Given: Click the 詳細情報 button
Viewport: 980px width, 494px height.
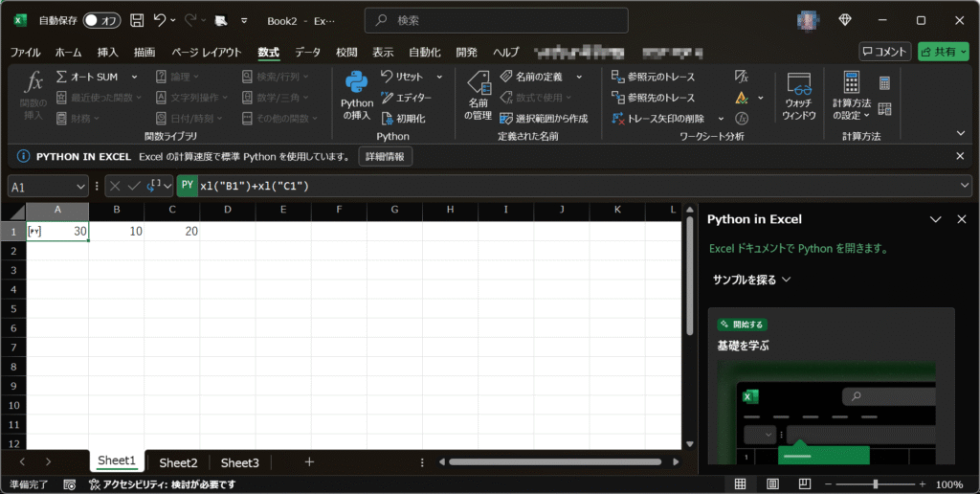Looking at the screenshot, I should pyautogui.click(x=385, y=156).
